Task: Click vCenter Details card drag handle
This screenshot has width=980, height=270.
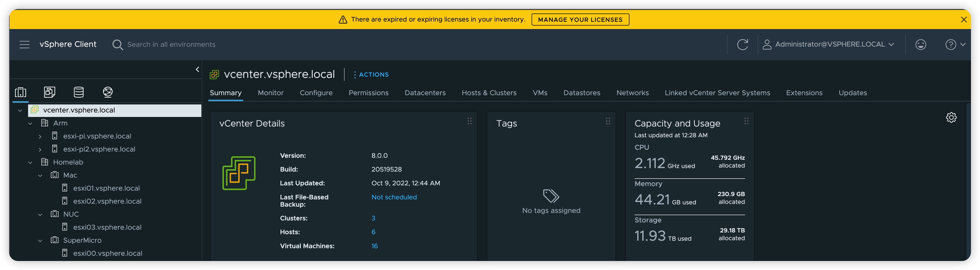Action: (469, 121)
